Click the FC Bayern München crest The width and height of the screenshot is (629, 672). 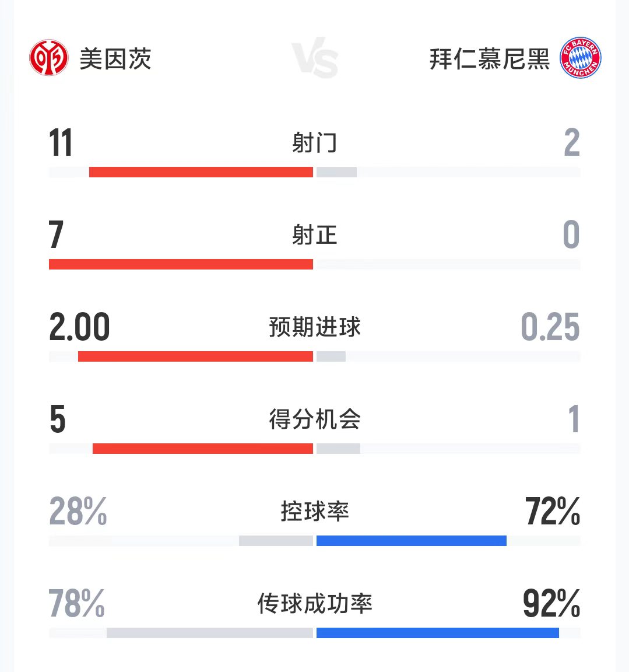(x=580, y=58)
